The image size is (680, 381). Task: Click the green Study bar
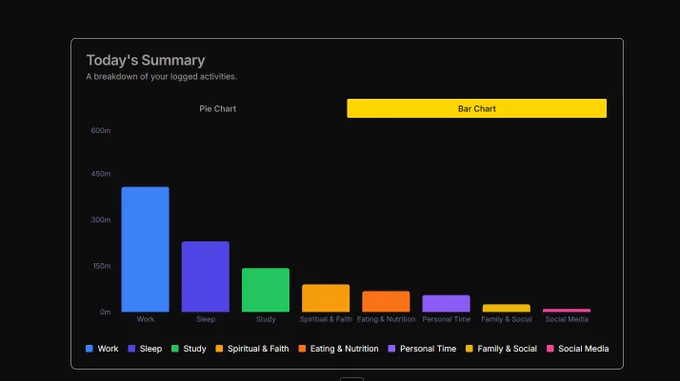pos(265,290)
